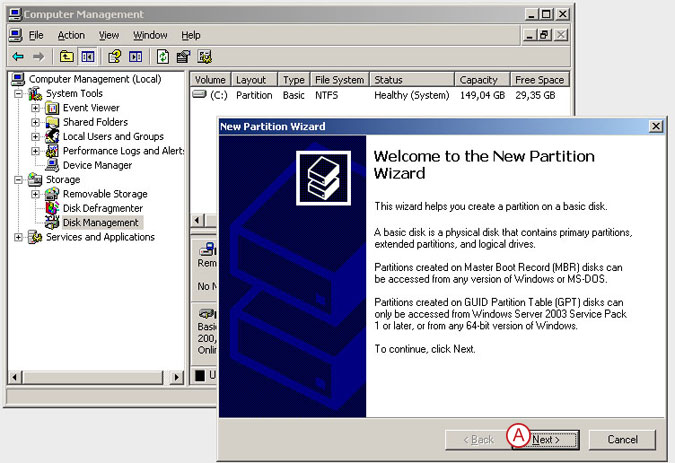Click the Disk Management icon
675x463 pixels.
[x=52, y=222]
